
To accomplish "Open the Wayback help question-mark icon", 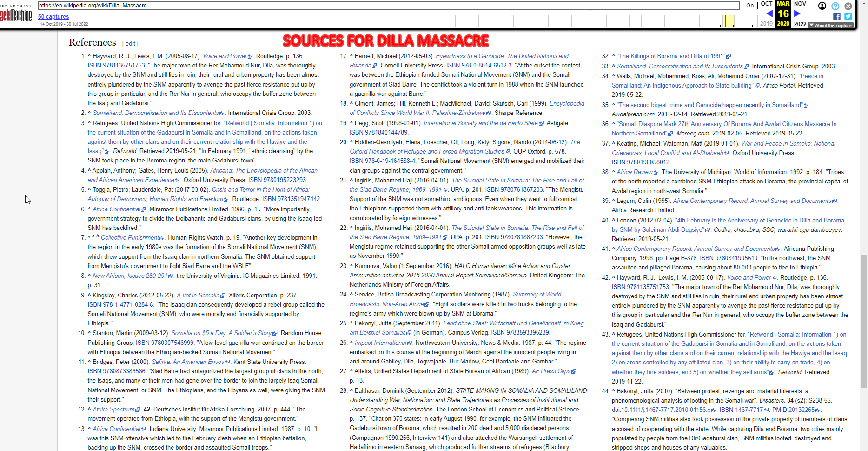I will (835, 6).
